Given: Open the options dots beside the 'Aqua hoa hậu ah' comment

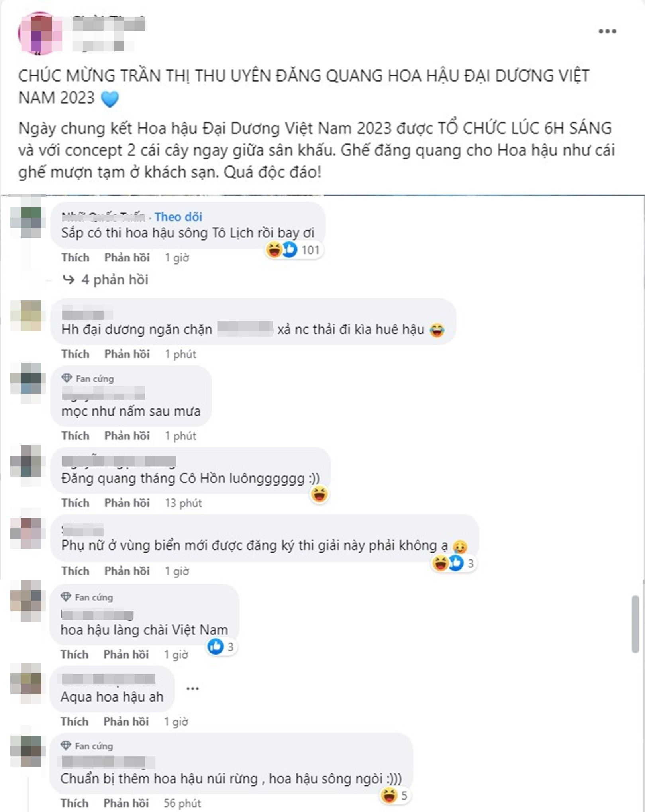Looking at the screenshot, I should (192, 689).
